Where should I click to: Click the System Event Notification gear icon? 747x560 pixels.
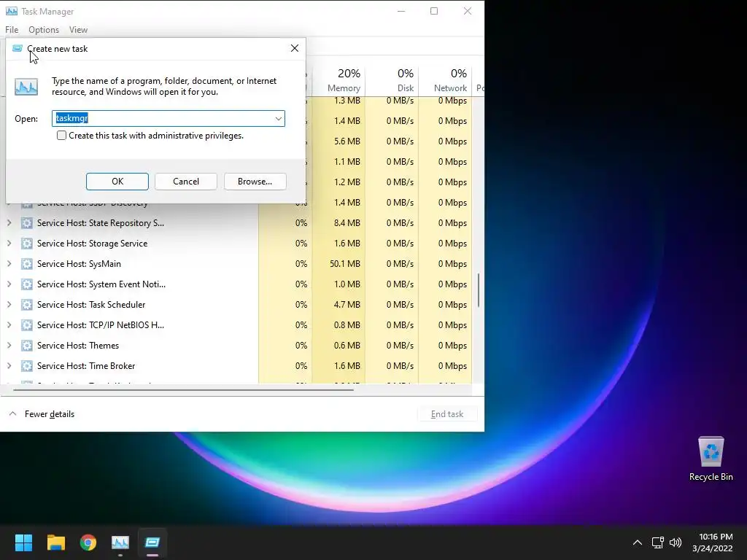pyautogui.click(x=27, y=284)
